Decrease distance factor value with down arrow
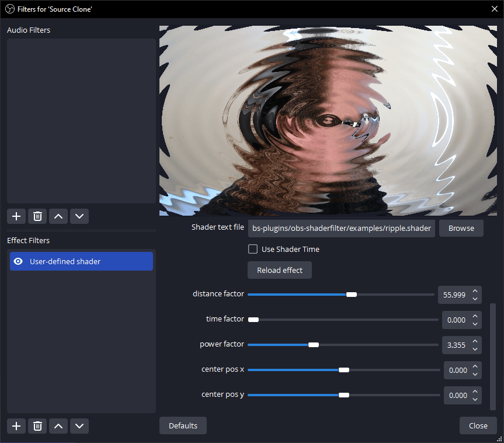 pos(475,299)
